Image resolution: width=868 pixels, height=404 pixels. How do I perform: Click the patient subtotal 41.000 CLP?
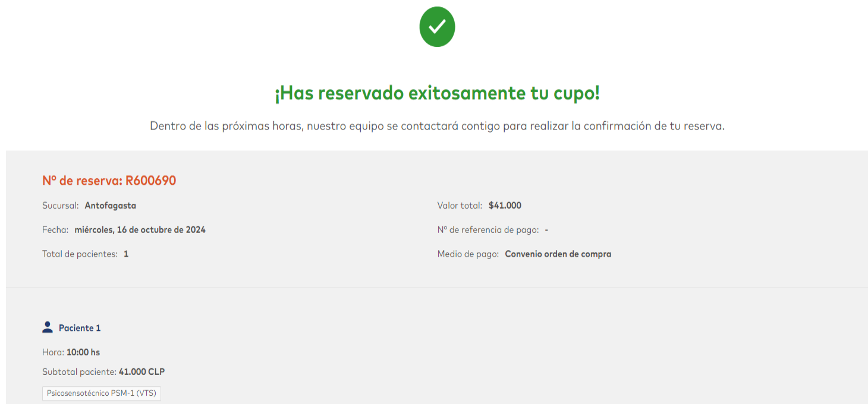141,372
